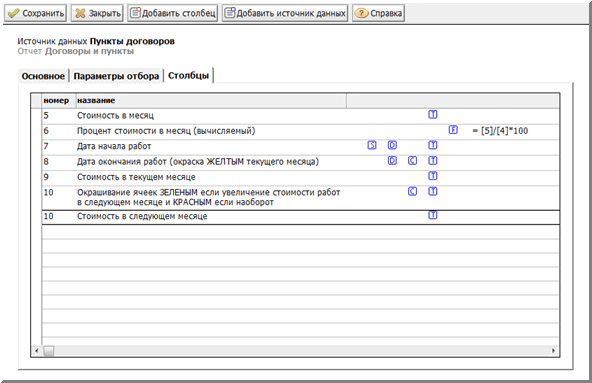
Task: Click the 'название' column header
Action: coord(211,100)
